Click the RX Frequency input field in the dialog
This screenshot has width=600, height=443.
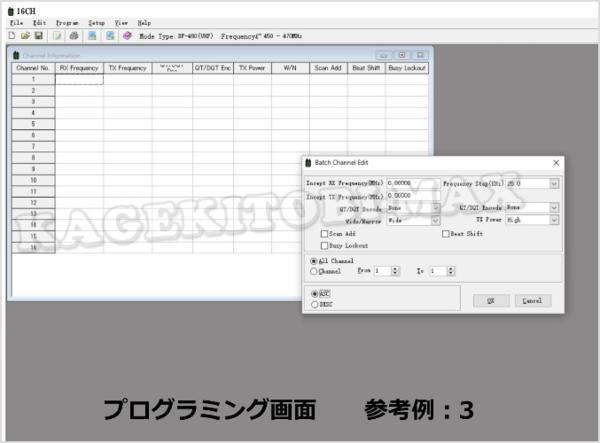pos(413,183)
